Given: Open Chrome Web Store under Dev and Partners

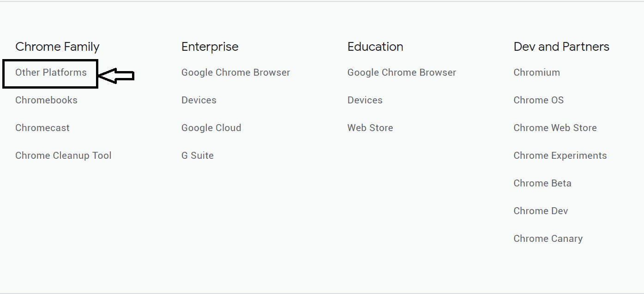Looking at the screenshot, I should tap(555, 128).
